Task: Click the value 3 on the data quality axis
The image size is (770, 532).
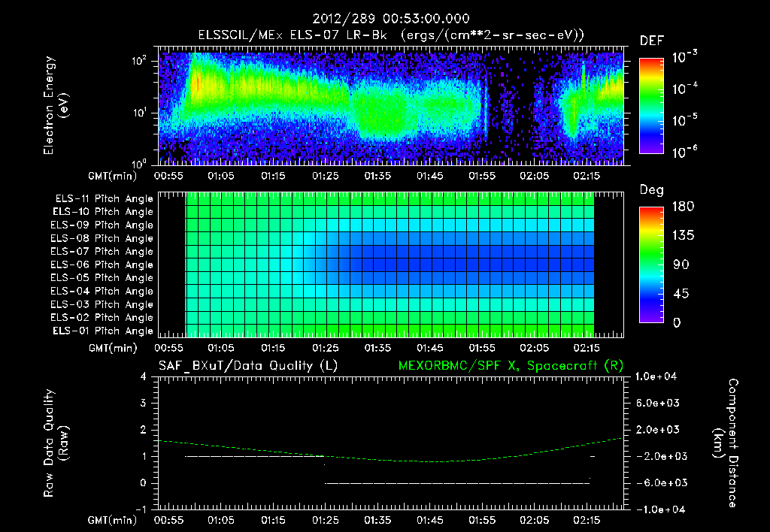Action: (144, 403)
